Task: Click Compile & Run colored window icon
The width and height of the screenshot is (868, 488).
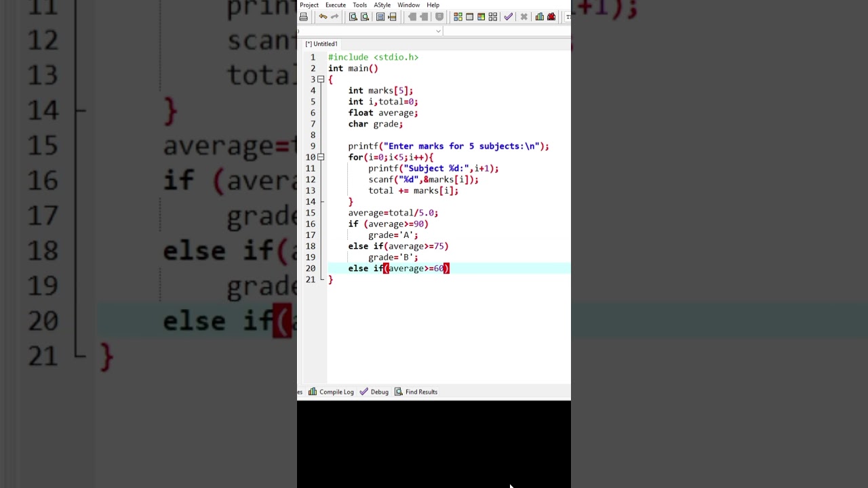Action: (x=481, y=17)
